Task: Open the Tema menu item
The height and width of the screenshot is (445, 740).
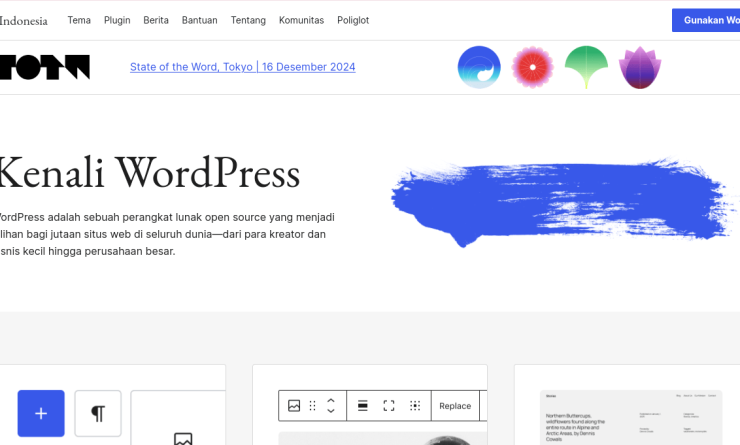Action: (x=79, y=20)
